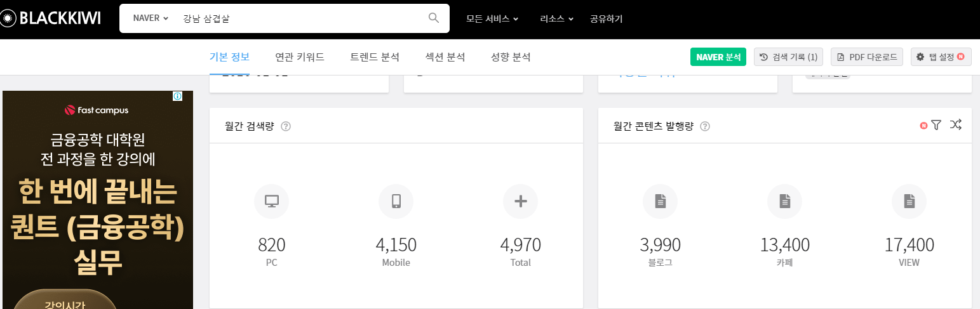Click the 블로그 document icon
This screenshot has height=309, width=980.
661,202
